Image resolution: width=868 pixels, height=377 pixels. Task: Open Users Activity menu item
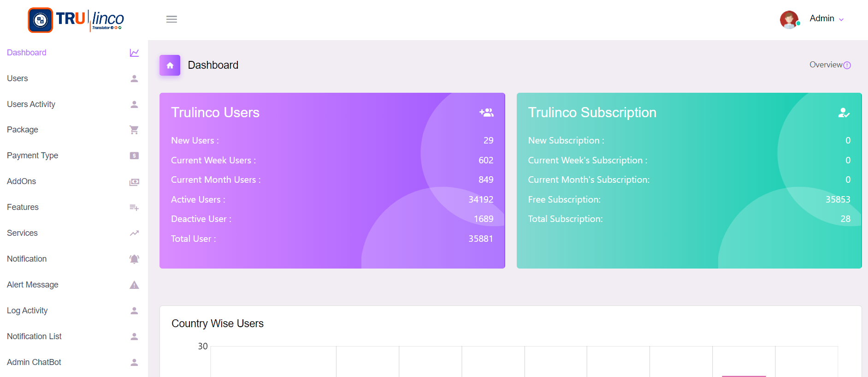pyautogui.click(x=31, y=104)
